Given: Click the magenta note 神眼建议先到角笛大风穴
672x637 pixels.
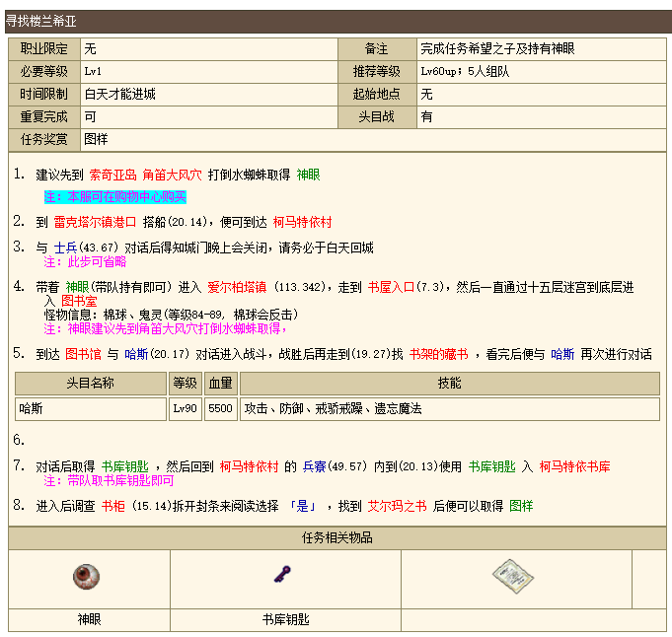Looking at the screenshot, I should click(x=166, y=328).
